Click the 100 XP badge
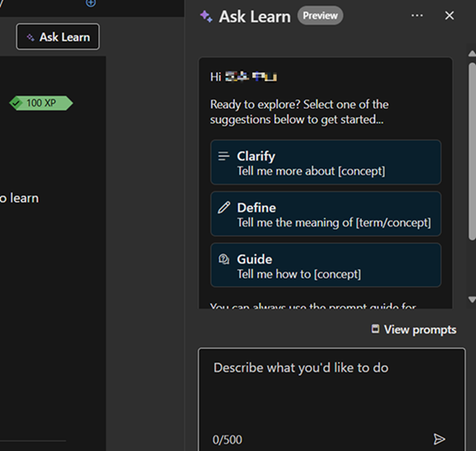476x451 pixels. point(41,103)
